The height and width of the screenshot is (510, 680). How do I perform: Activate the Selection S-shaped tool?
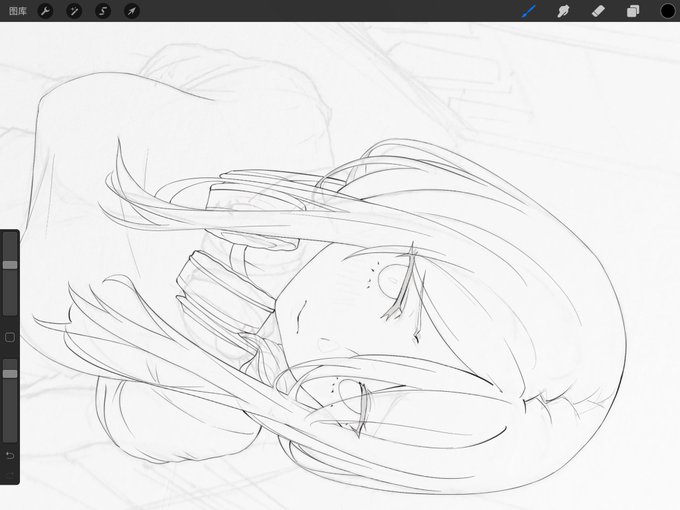coord(103,11)
